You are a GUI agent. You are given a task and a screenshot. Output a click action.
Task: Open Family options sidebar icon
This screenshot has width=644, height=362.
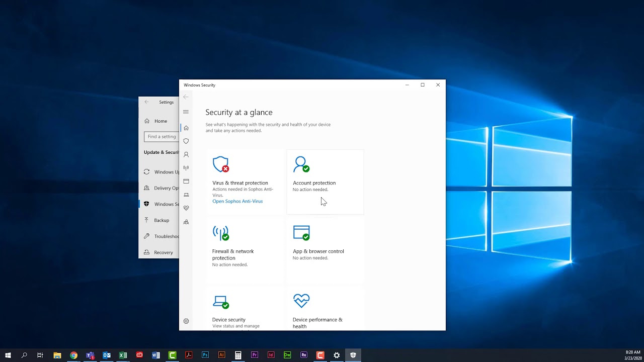coord(186,222)
